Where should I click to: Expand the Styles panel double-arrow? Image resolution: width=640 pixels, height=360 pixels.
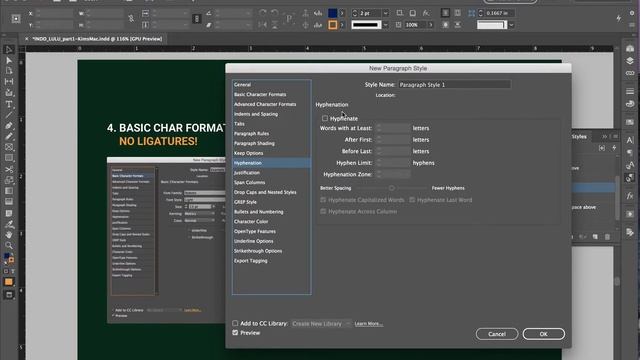click(x=605, y=136)
